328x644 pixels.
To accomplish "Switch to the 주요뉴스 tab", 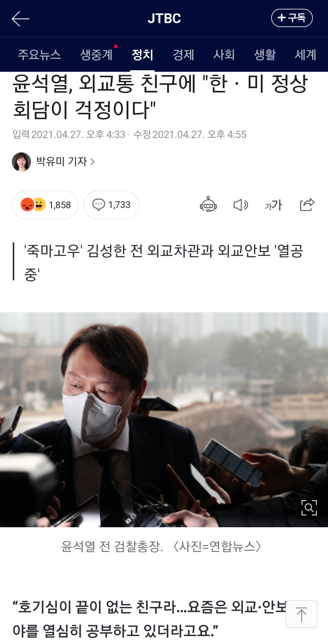I will pyautogui.click(x=39, y=55).
